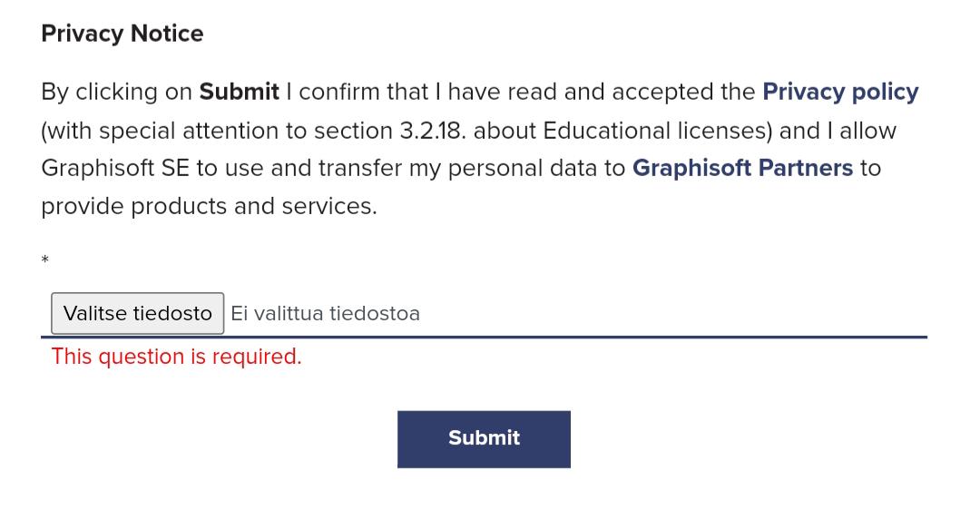The image size is (980, 519).
Task: Click the Valitse tiedosto file button
Action: [137, 314]
